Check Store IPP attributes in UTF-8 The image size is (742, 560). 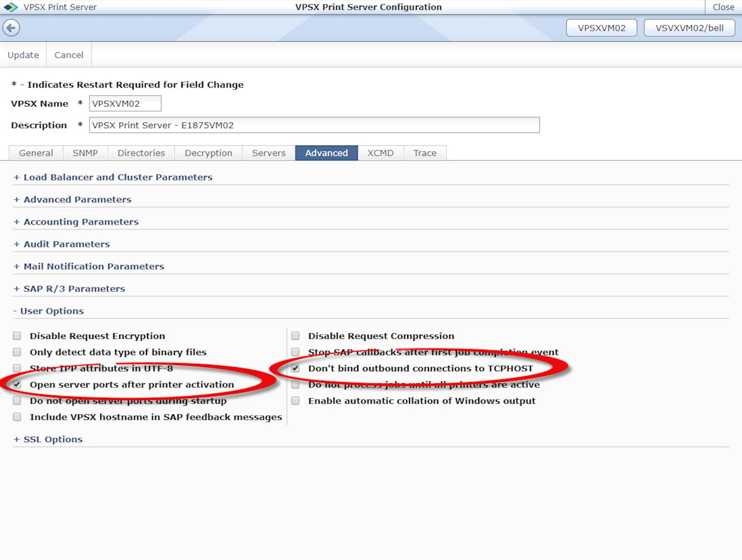pos(17,368)
